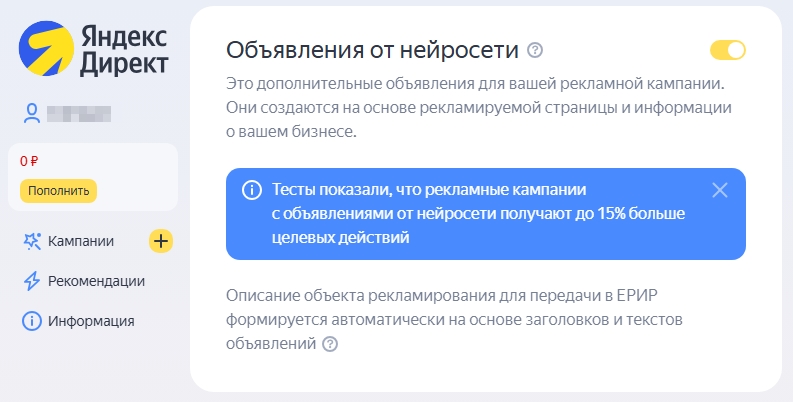Open the Кампании menu item
The width and height of the screenshot is (793, 402).
click(x=81, y=241)
